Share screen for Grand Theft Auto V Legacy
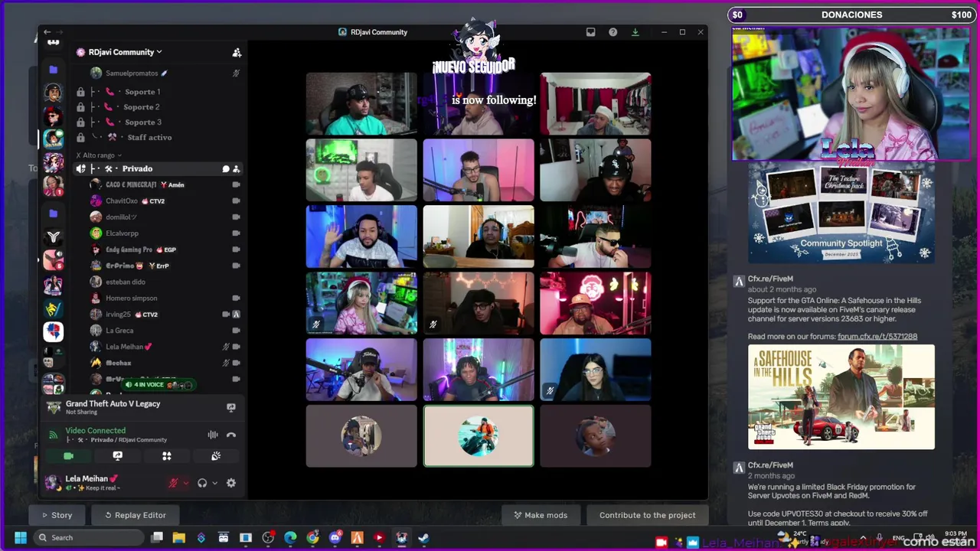This screenshot has height=551, width=980. point(230,407)
